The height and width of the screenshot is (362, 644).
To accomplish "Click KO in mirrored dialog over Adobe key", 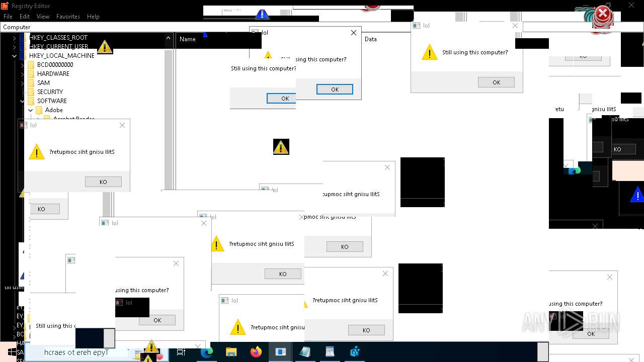I will pyautogui.click(x=103, y=182).
